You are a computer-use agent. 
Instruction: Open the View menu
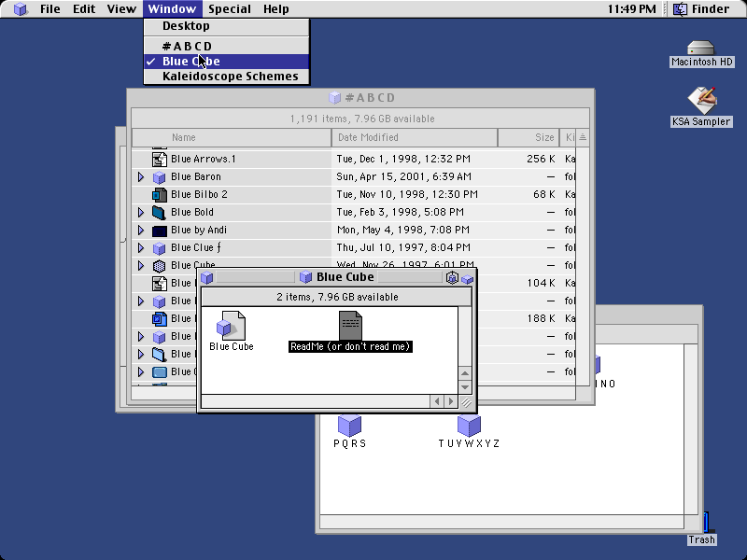(x=121, y=9)
